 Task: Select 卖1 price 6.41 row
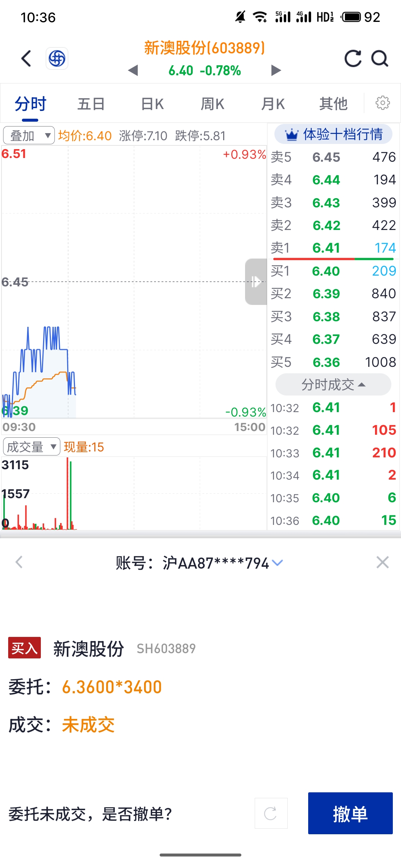point(333,248)
